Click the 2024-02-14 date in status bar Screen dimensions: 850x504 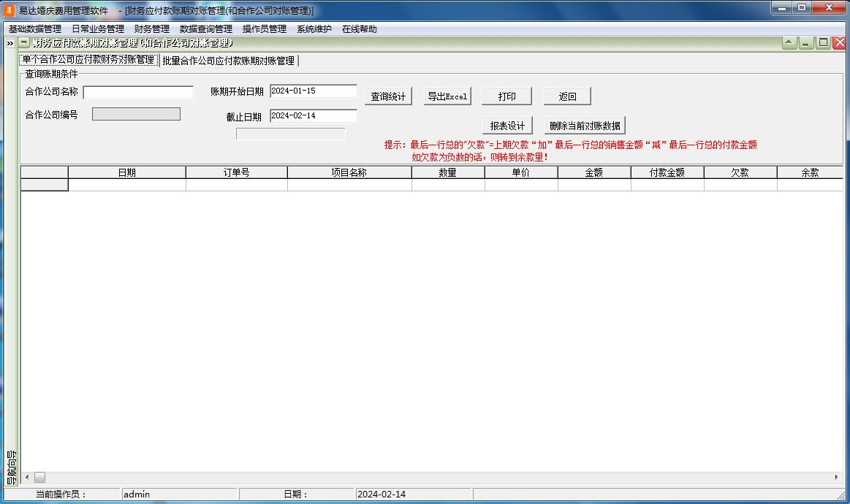point(413,495)
